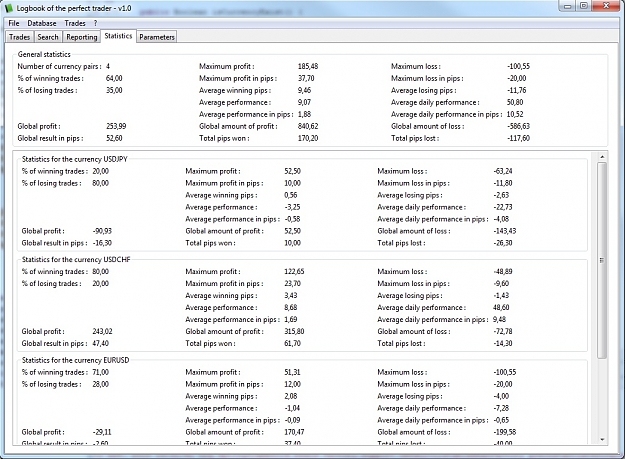Open the File menu
The image size is (625, 459).
coord(14,23)
